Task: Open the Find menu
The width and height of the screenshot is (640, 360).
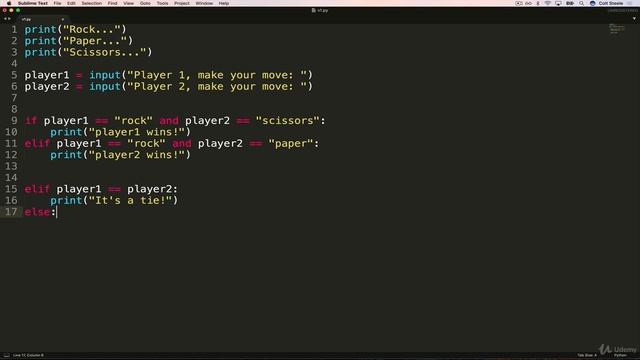Action: (112, 3)
